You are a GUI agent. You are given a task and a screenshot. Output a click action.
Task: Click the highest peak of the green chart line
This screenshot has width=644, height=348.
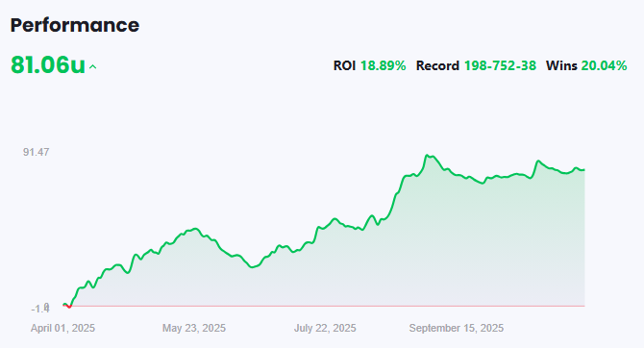point(427,156)
